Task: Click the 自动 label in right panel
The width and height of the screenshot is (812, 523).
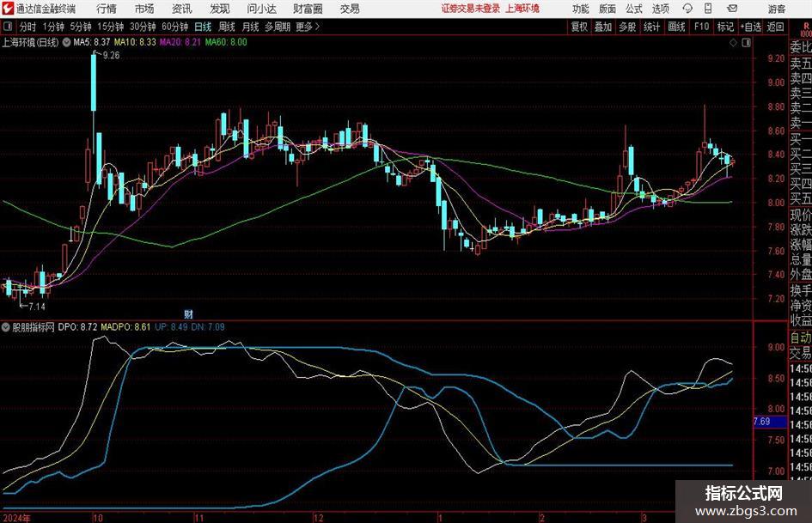Action: pos(800,338)
